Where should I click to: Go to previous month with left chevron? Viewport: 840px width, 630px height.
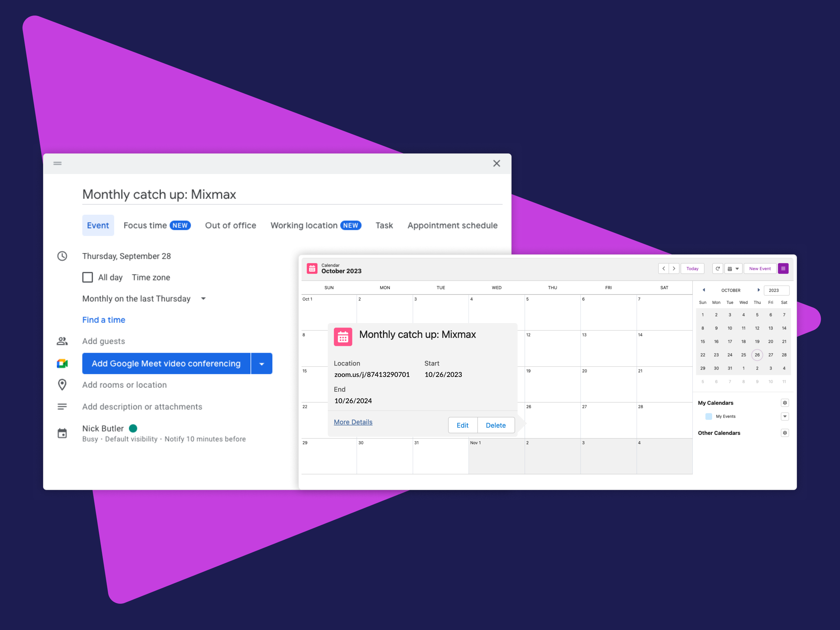[663, 269]
